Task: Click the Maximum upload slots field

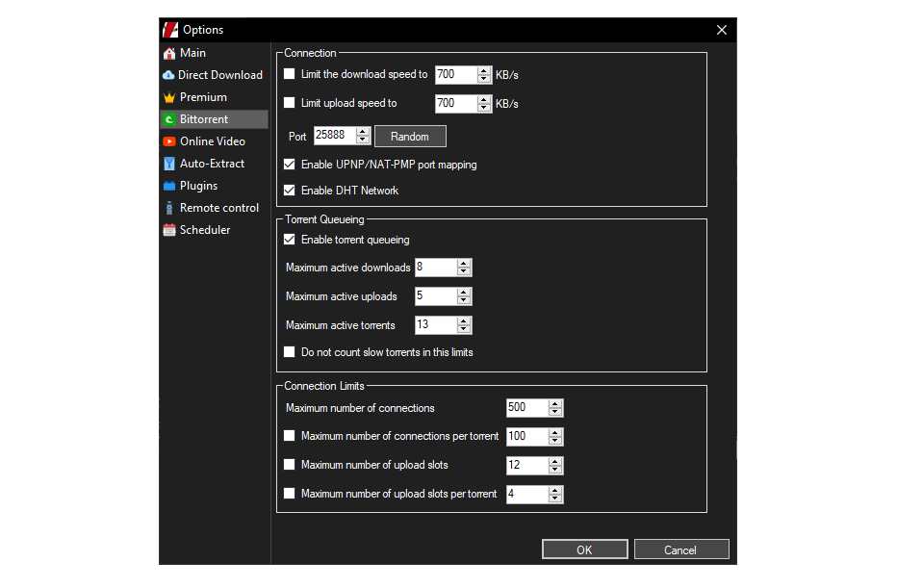Action: click(527, 465)
